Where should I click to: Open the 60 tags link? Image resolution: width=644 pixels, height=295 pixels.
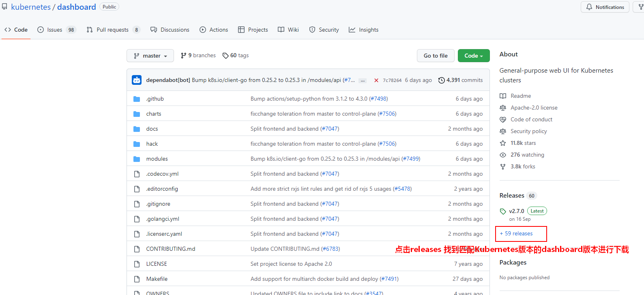[x=236, y=56]
